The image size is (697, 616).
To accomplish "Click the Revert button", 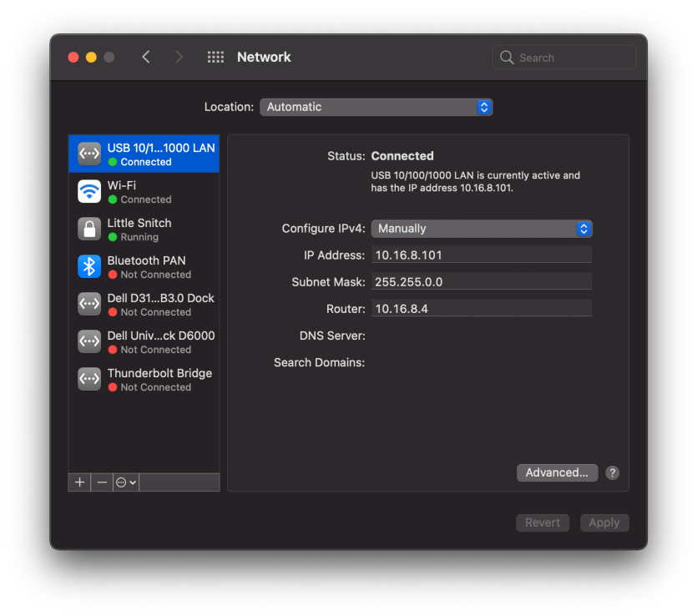I will click(543, 523).
